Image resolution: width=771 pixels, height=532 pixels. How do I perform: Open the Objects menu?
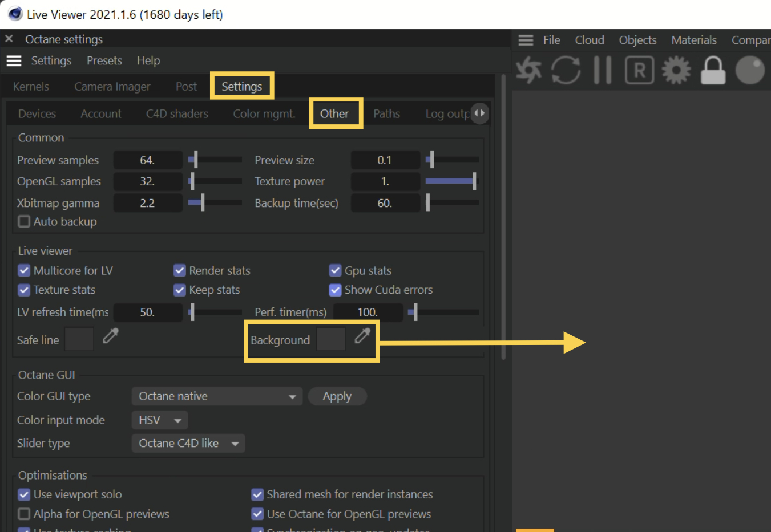tap(637, 40)
